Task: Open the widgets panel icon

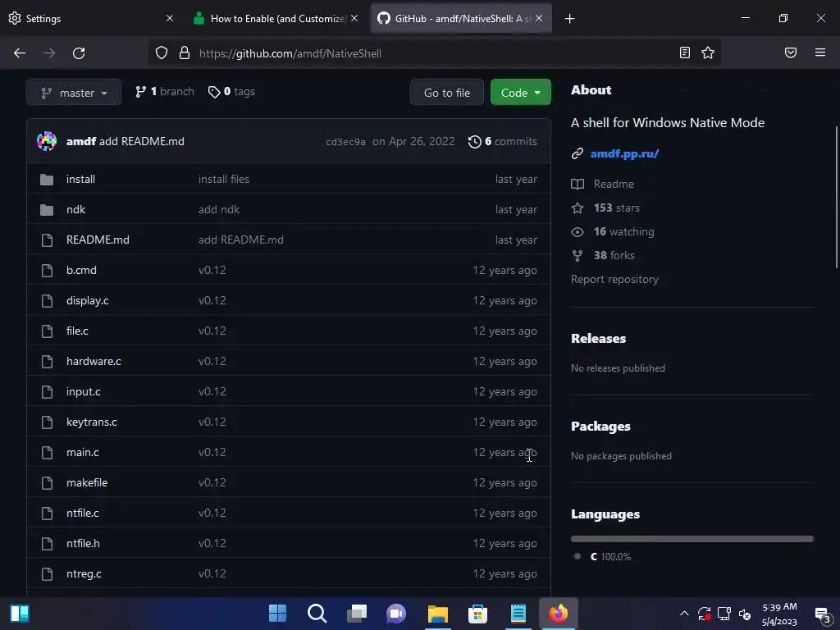Action: pyautogui.click(x=20, y=614)
